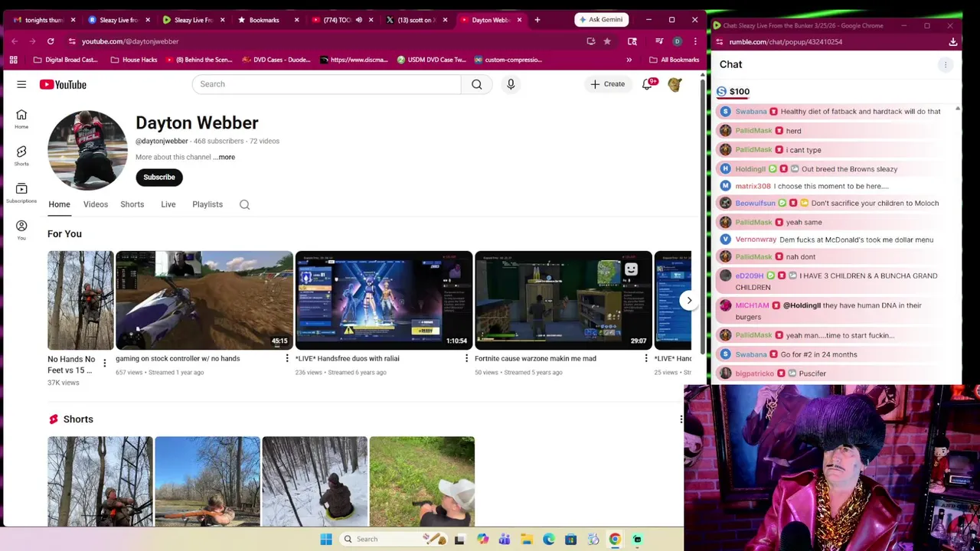Go to Home in YouTube sidebar
The width and height of the screenshot is (980, 551).
[x=21, y=119]
